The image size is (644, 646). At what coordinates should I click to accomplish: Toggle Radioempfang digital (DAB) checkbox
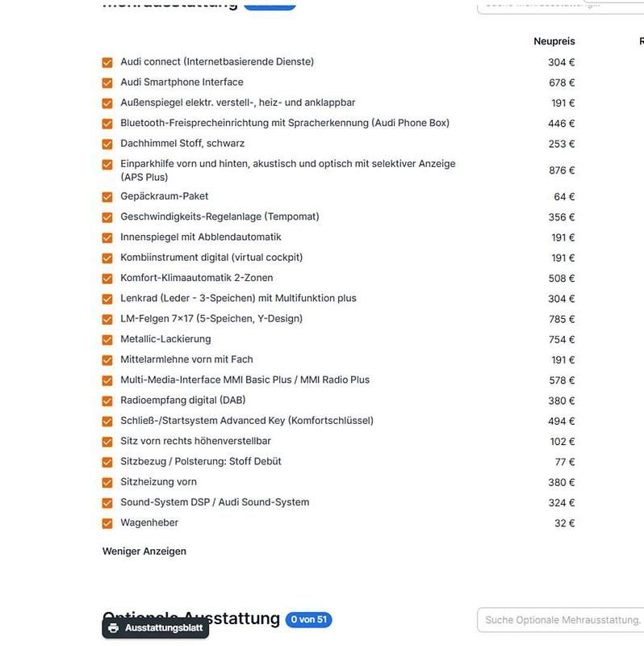click(x=107, y=401)
